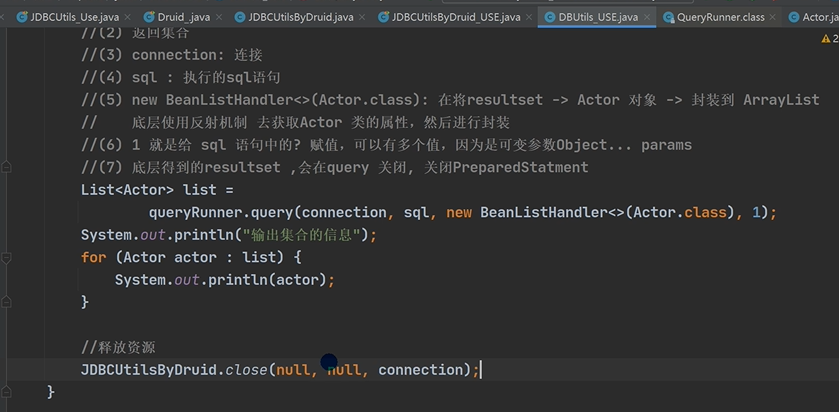This screenshot has width=839, height=412.
Task: Collapse the for (Actor actor : list) loop
Action: [6, 258]
